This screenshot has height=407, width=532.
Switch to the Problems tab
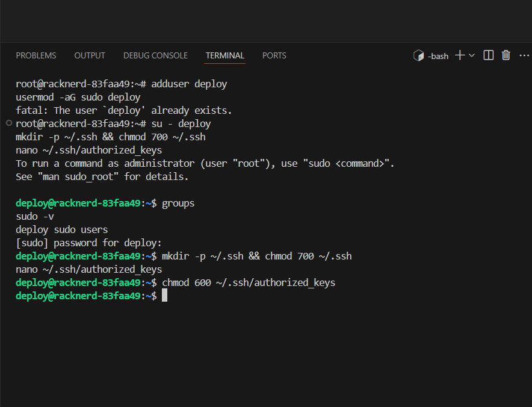(x=36, y=55)
